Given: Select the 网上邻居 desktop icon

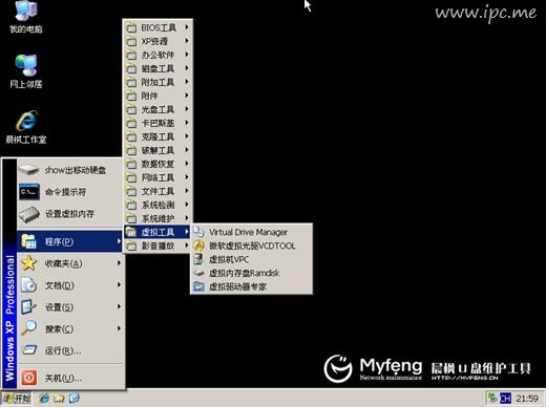Looking at the screenshot, I should pos(26,72).
